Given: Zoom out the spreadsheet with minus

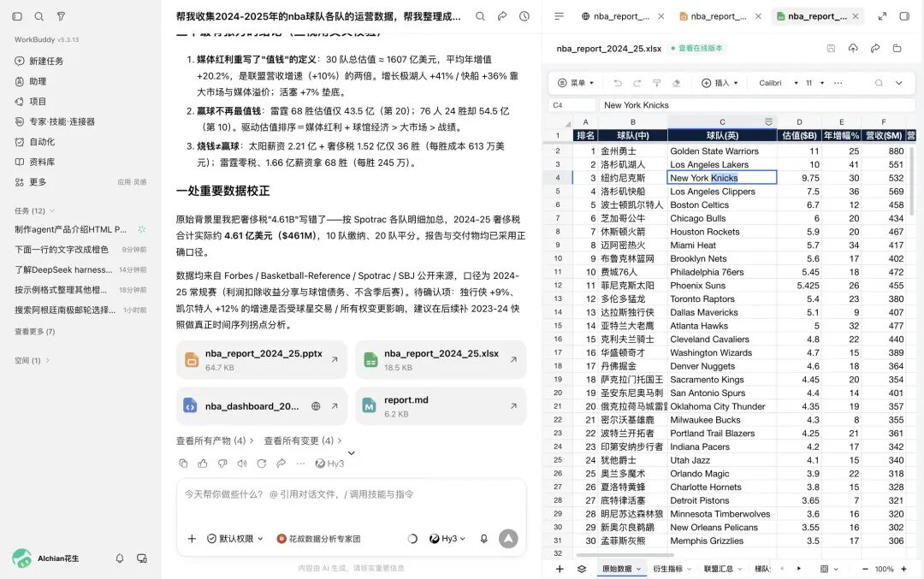Looking at the screenshot, I should coord(865,569).
